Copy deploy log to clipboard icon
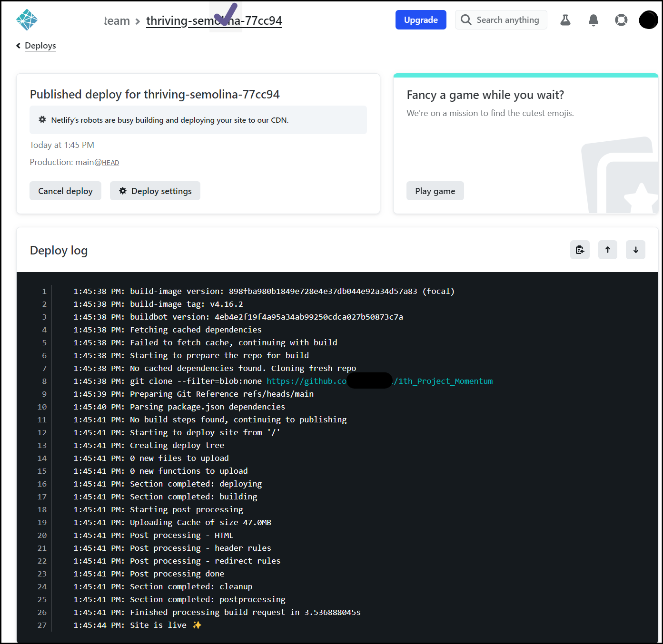663x644 pixels. [x=580, y=250]
